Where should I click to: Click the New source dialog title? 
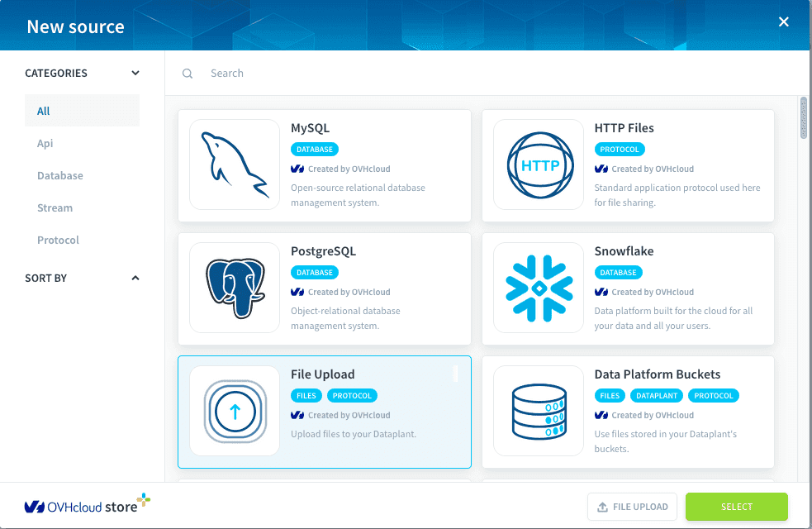tap(76, 26)
